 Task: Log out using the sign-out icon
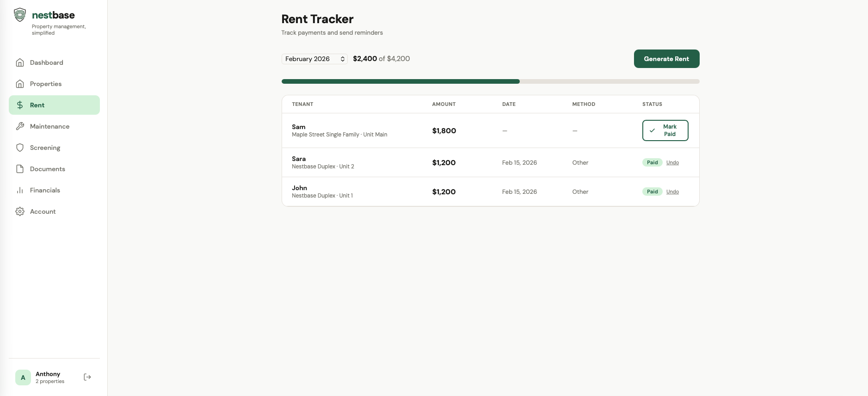tap(87, 377)
